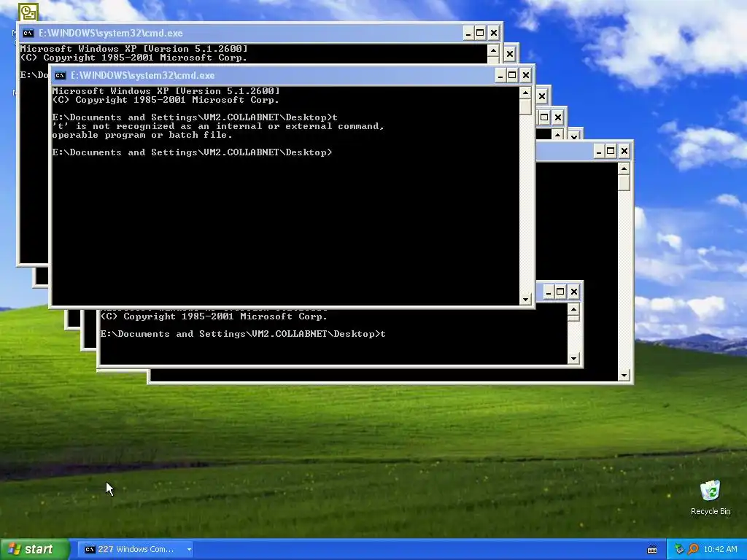Click scroll-up arrow of the tall right-side scrollbar
The height and width of the screenshot is (560, 747).
(624, 169)
